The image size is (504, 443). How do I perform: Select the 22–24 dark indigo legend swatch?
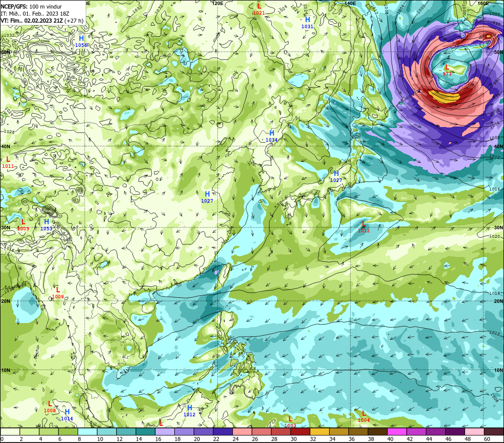(223, 431)
